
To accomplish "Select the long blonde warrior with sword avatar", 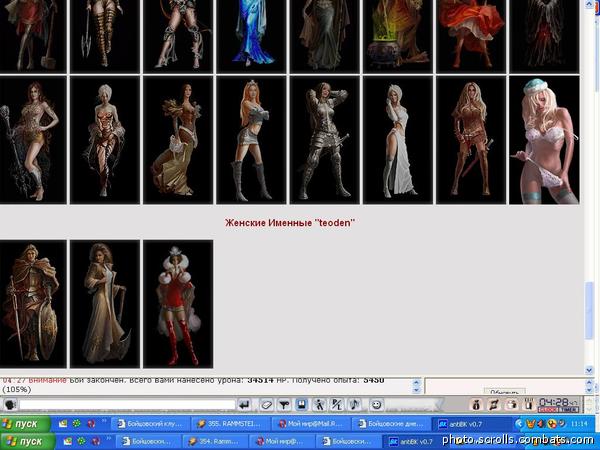I will pos(471,140).
